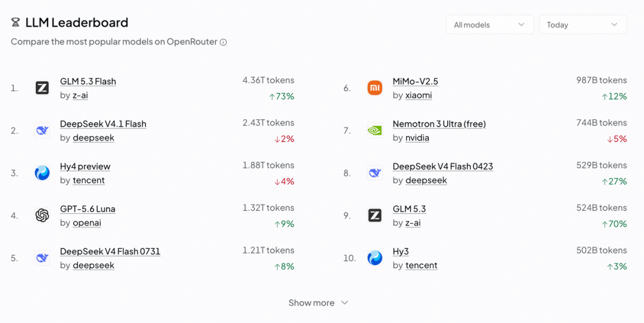Click the 1.21T tokens value
Screen dimensions: 644x323
point(268,250)
